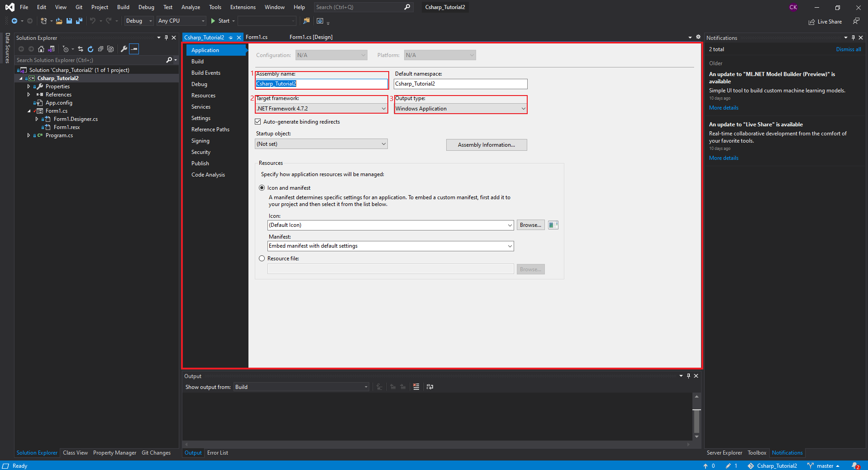Open the Icon dropdown showing Default Icon
Viewport: 868px width, 470px height.
coord(391,225)
